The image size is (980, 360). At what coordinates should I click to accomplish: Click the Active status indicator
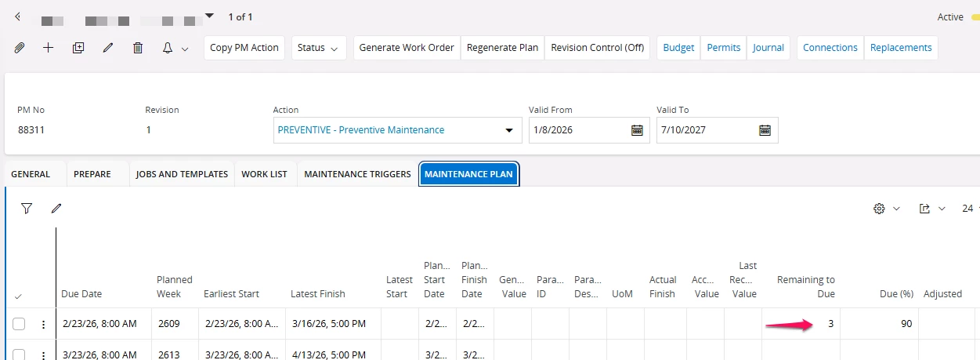(x=950, y=16)
